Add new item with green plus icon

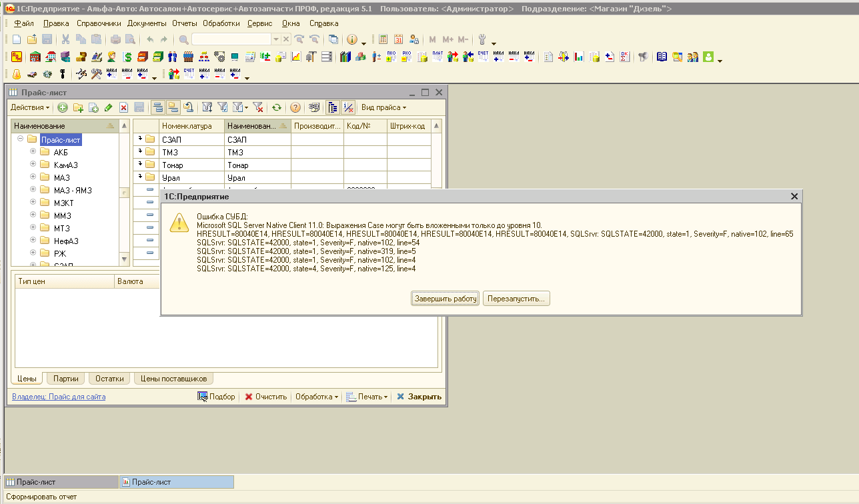point(63,107)
